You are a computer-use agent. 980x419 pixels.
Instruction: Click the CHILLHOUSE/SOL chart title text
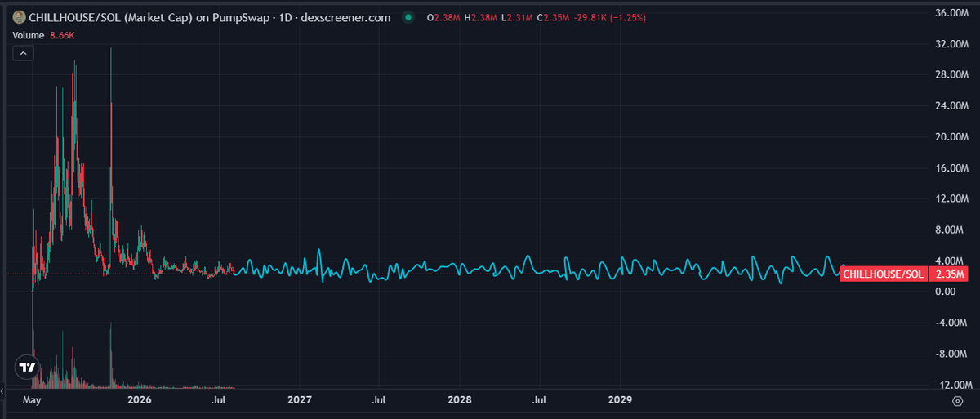[209, 18]
